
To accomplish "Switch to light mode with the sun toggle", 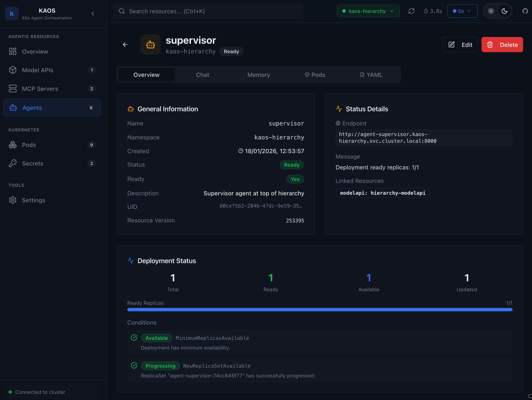I will 491,11.
